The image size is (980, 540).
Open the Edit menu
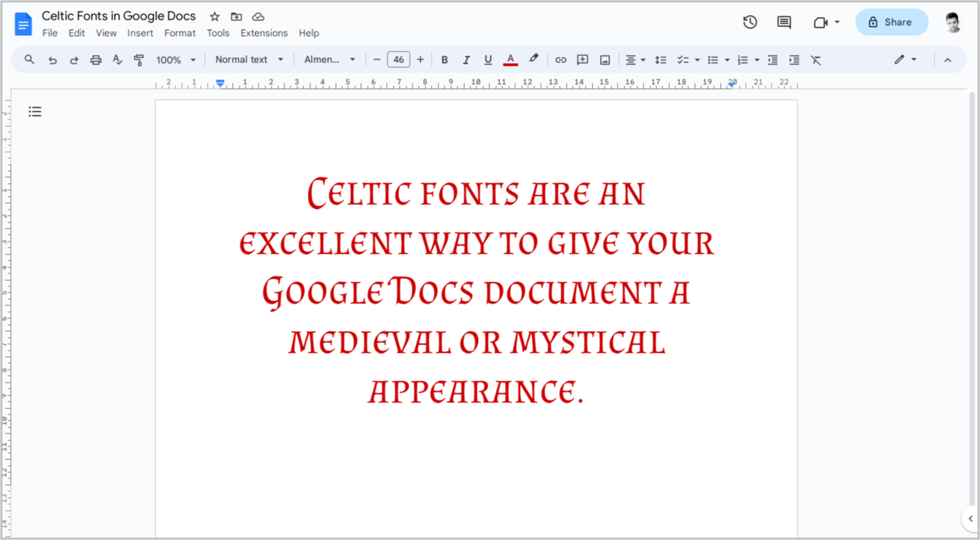(77, 33)
